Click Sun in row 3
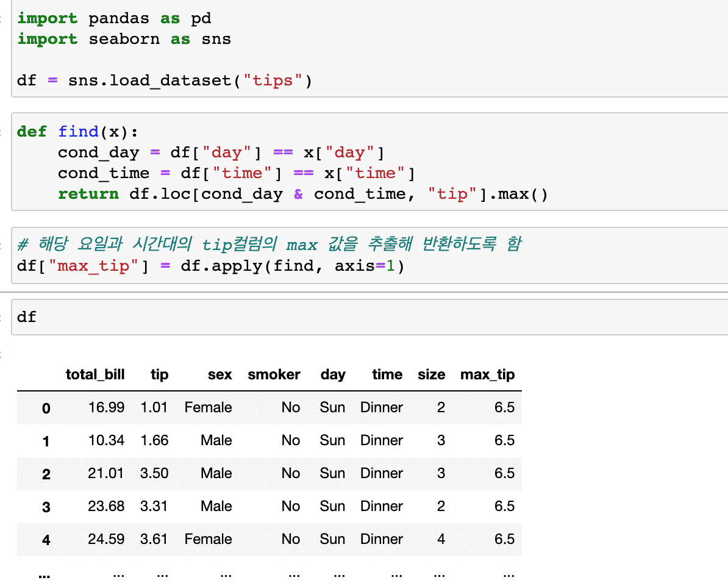Viewport: 728px width, 583px height. pyautogui.click(x=332, y=506)
